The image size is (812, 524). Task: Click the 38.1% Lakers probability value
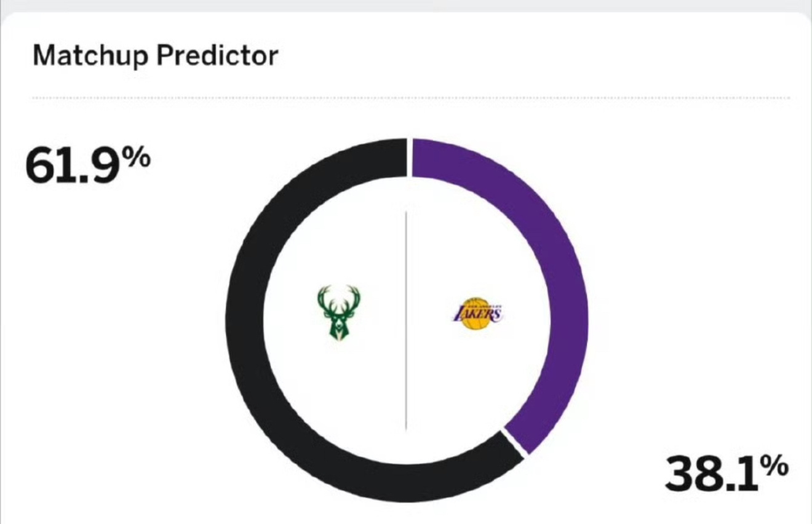(x=726, y=475)
